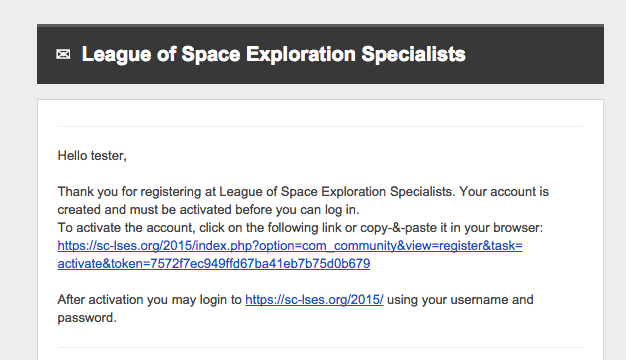The image size is (626, 360).
Task: Click the Hello tester greeting line
Action: click(92, 156)
